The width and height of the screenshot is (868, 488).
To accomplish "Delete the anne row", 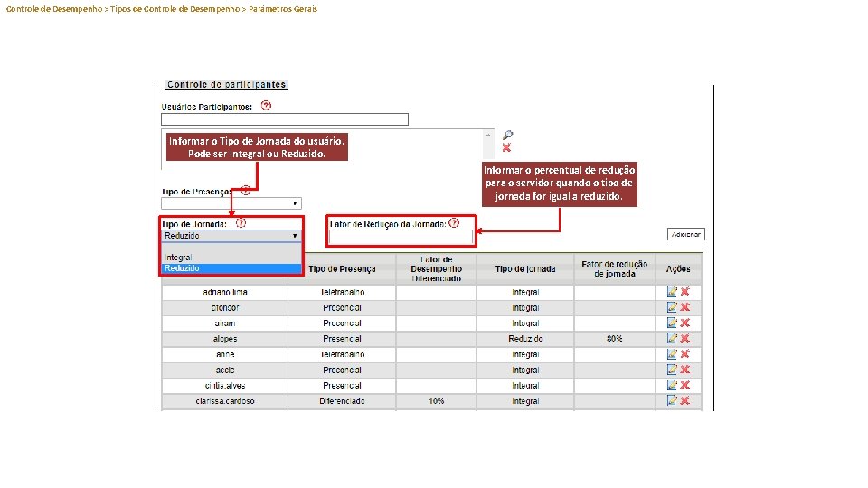I will 685,353.
